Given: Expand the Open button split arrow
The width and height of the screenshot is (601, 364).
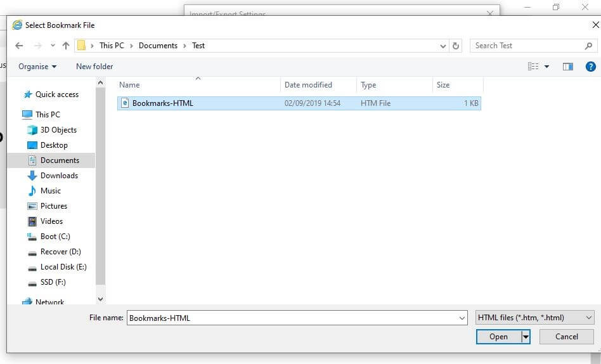Looking at the screenshot, I should coord(526,337).
